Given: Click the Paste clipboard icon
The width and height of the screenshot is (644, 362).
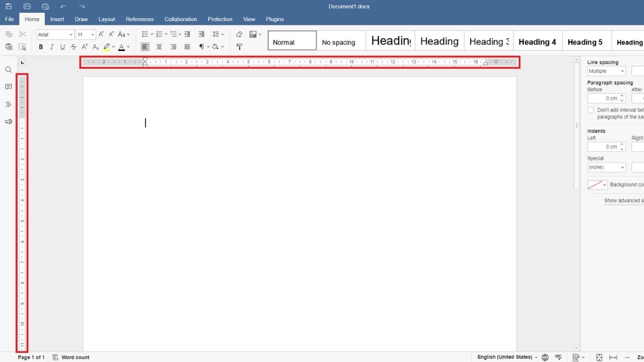Looking at the screenshot, I should (x=9, y=47).
